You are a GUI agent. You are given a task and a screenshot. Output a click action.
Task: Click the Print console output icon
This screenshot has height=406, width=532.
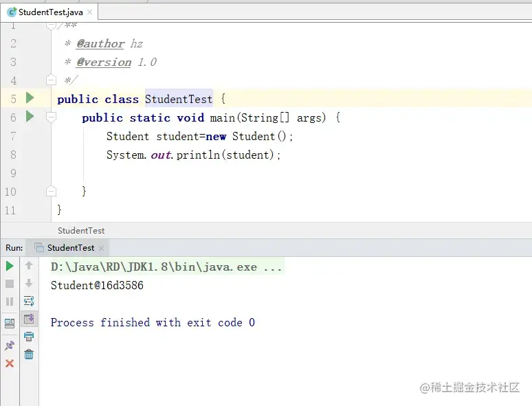[x=29, y=337]
